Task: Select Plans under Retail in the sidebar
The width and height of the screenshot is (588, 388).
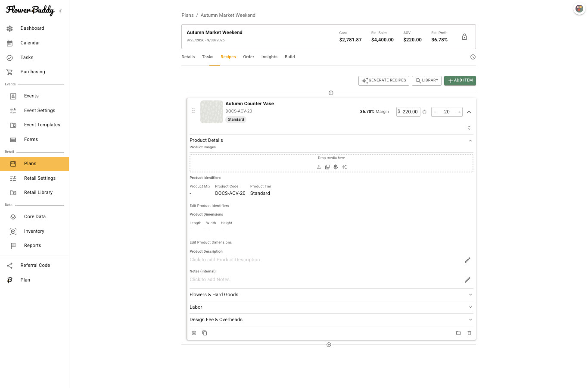Action: pyautogui.click(x=34, y=164)
